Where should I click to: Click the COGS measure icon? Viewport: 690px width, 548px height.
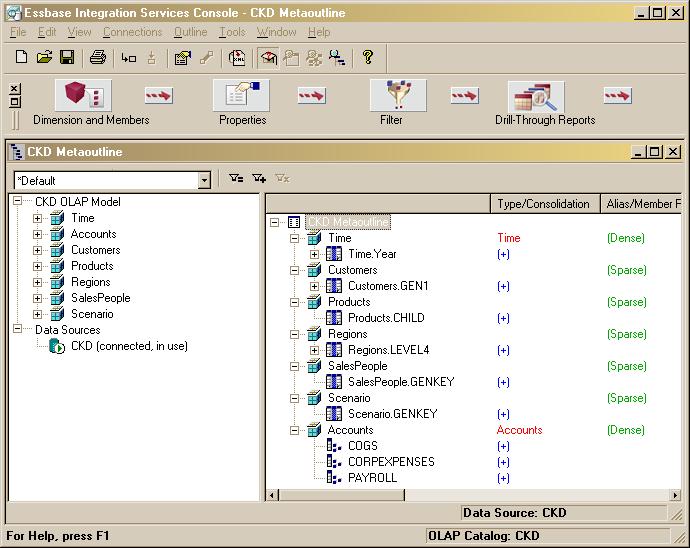334,446
